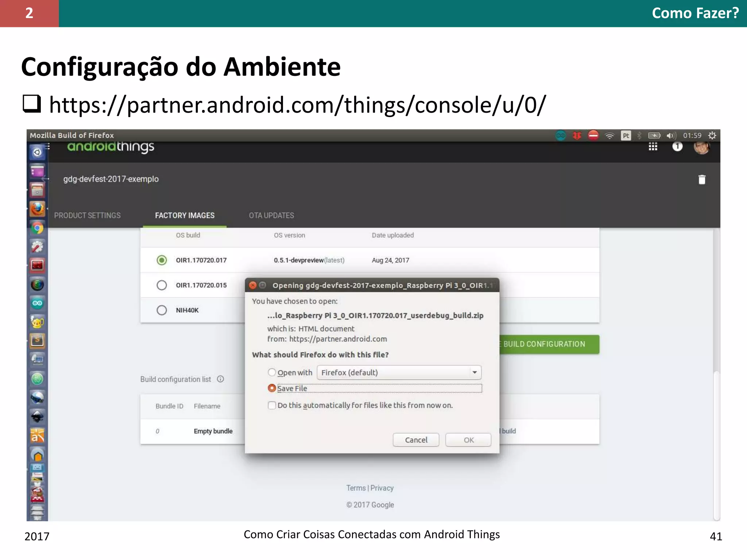
Task: Open the battery indicator in top panel
Action: pyautogui.click(x=654, y=136)
